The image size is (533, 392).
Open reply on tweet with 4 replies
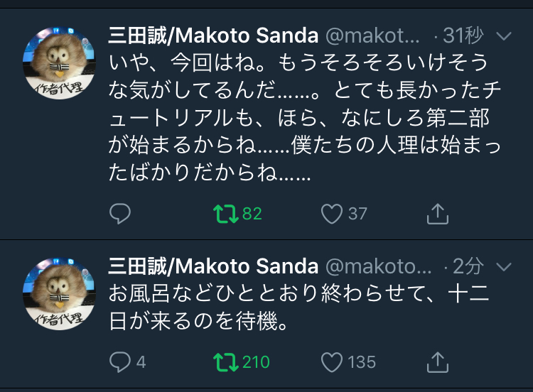click(x=120, y=361)
